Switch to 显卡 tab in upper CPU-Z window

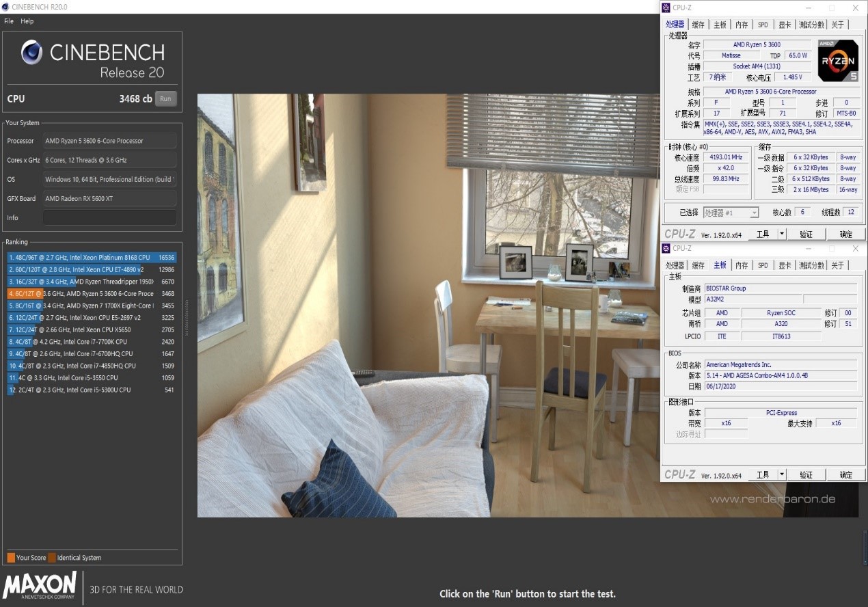[x=785, y=25]
